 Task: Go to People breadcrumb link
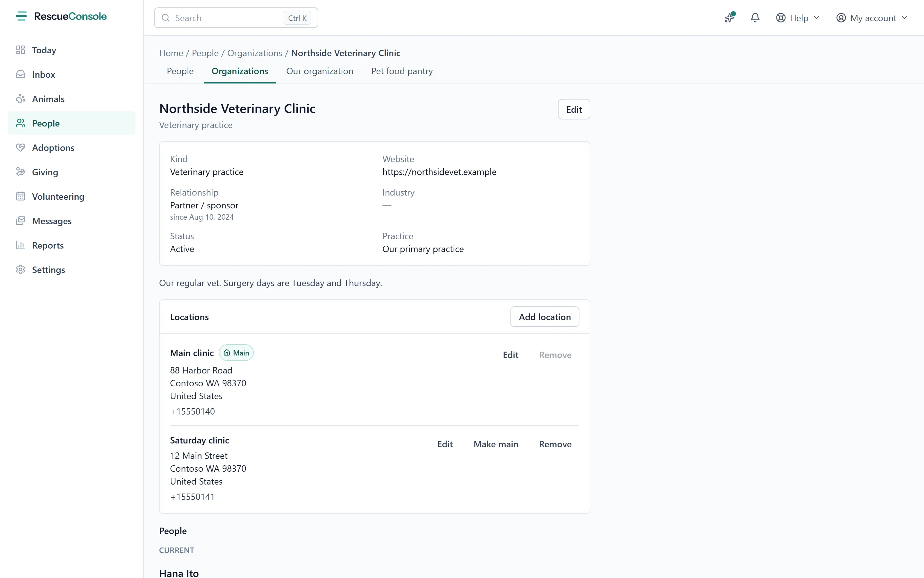coord(205,53)
